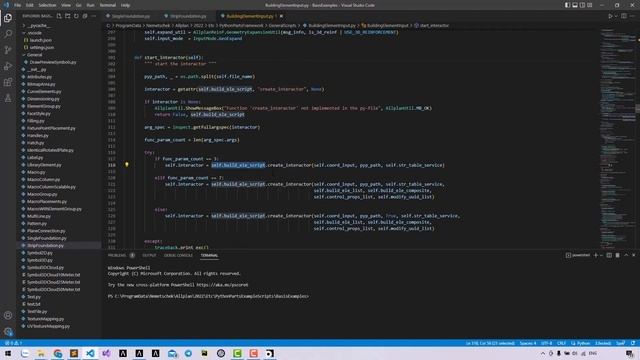Screen dimensions: 640x360
Task: Click the line and column status item
Action: coord(490,343)
